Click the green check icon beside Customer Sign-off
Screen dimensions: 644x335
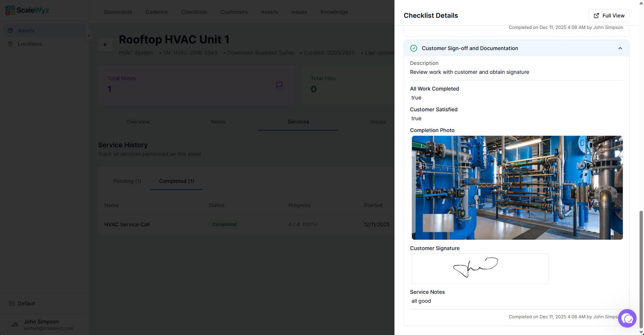click(413, 48)
